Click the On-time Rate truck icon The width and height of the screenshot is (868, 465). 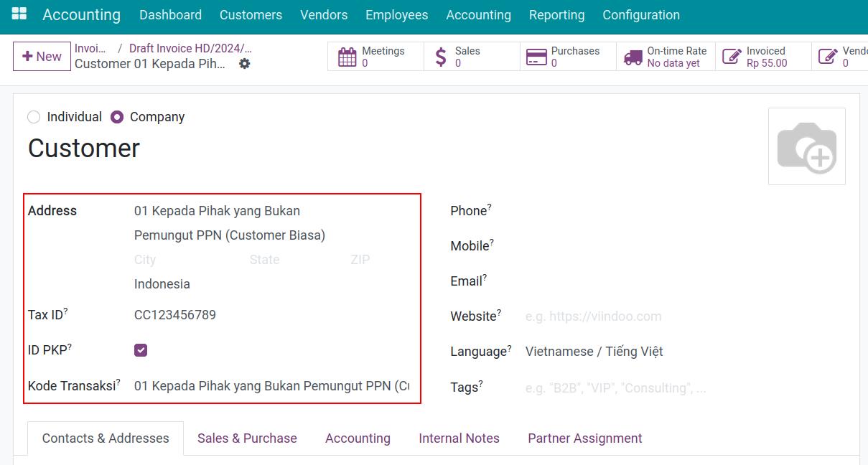click(x=633, y=57)
